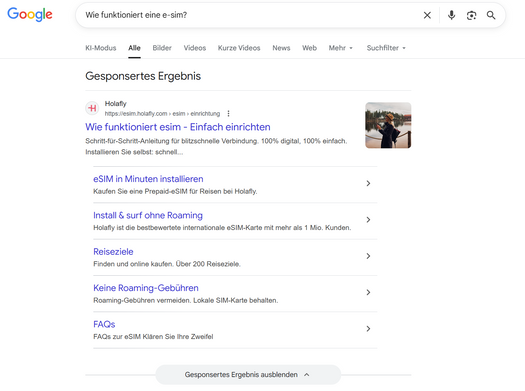Switch to KI-Modus tab
The width and height of the screenshot is (525, 391).
tap(101, 48)
